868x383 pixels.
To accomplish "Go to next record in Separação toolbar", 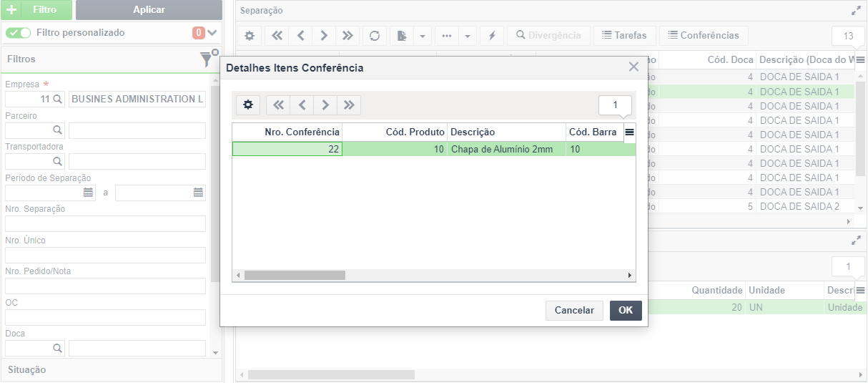I will point(324,35).
